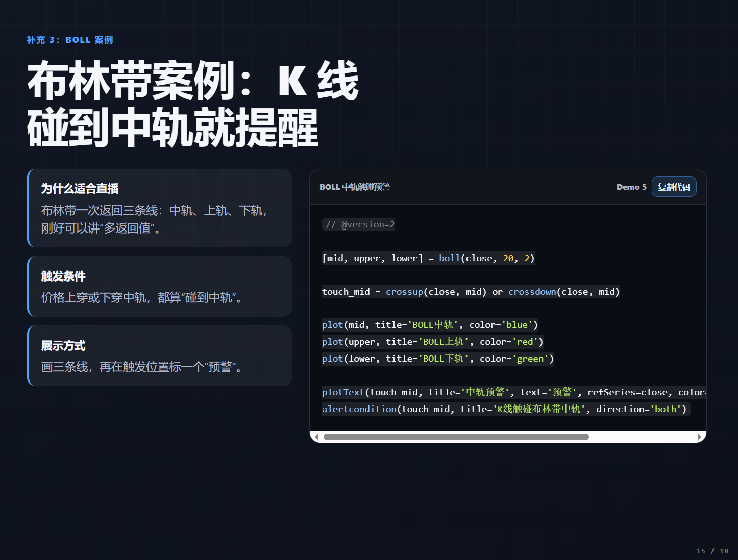The width and height of the screenshot is (738, 560).
Task: Click the boll(close, 20, 2) code line
Action: 428,258
